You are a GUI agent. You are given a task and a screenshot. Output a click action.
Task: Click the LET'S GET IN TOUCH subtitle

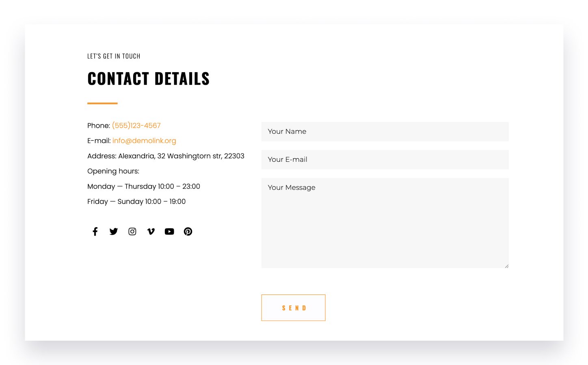point(114,56)
